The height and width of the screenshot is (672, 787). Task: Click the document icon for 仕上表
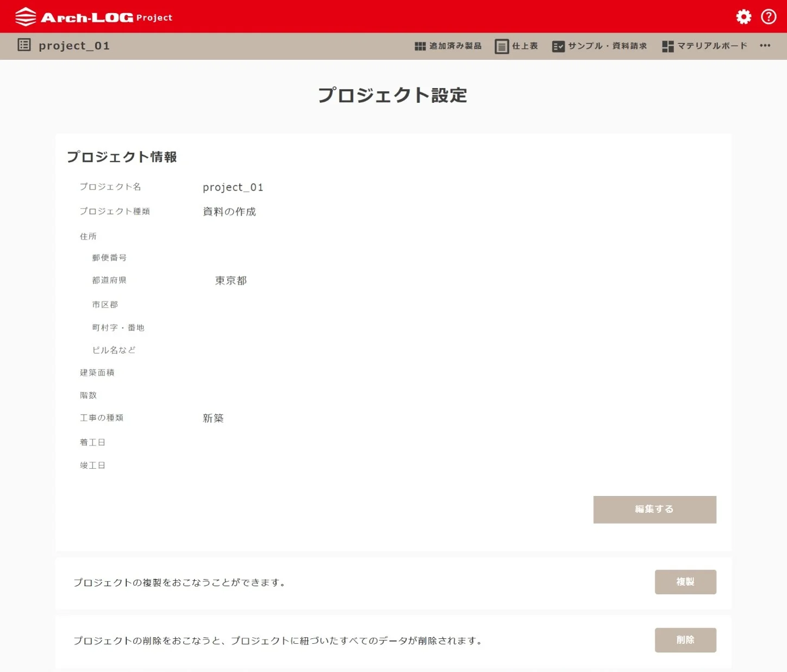coord(502,46)
